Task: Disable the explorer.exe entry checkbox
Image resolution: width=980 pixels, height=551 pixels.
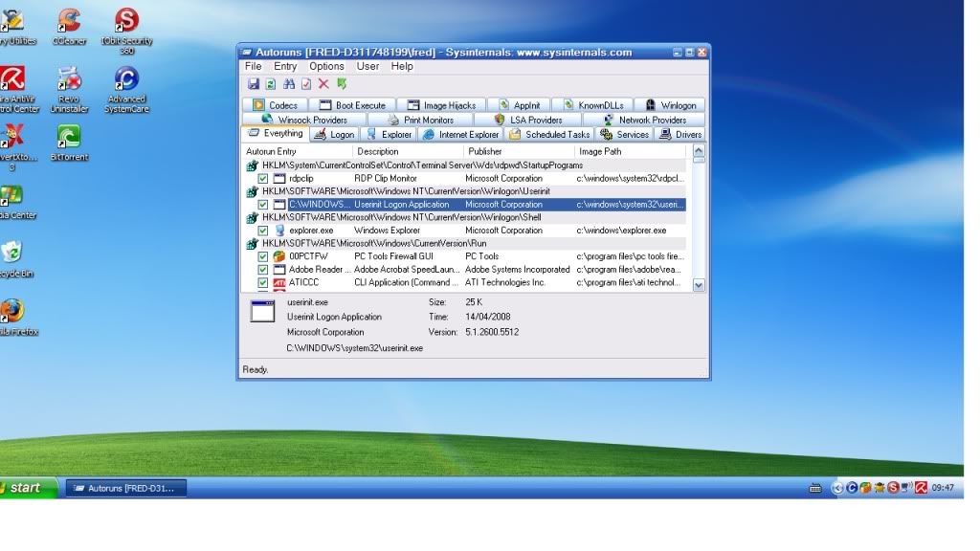Action: (x=263, y=231)
